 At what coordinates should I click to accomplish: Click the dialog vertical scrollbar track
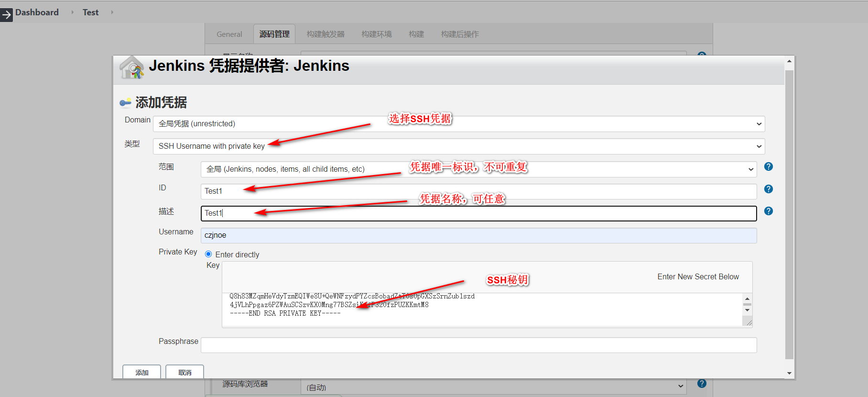coord(789,215)
